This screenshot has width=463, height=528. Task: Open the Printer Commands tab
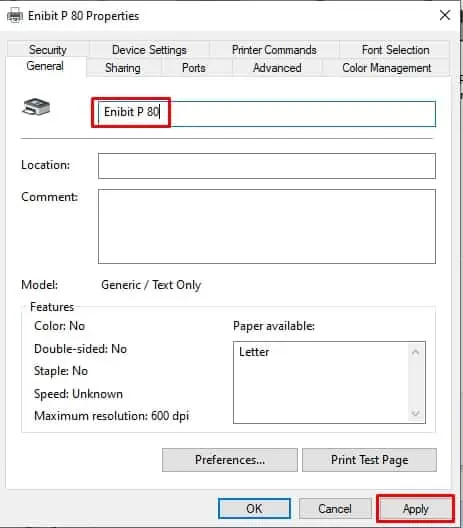click(274, 50)
